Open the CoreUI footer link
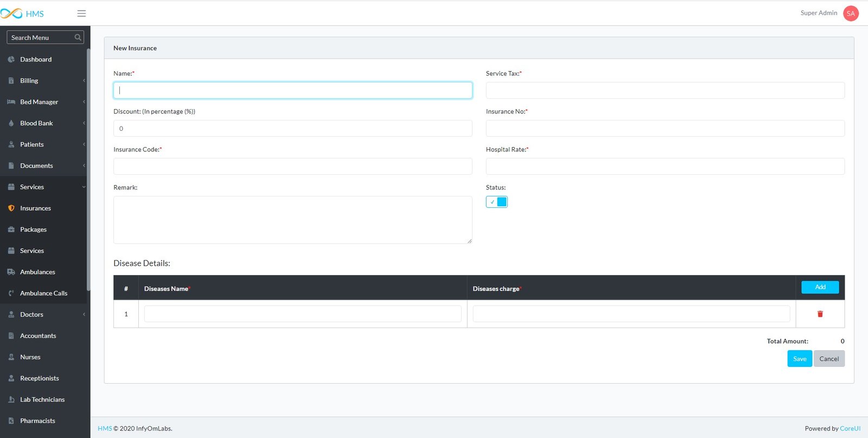This screenshot has height=438, width=868. pos(850,428)
